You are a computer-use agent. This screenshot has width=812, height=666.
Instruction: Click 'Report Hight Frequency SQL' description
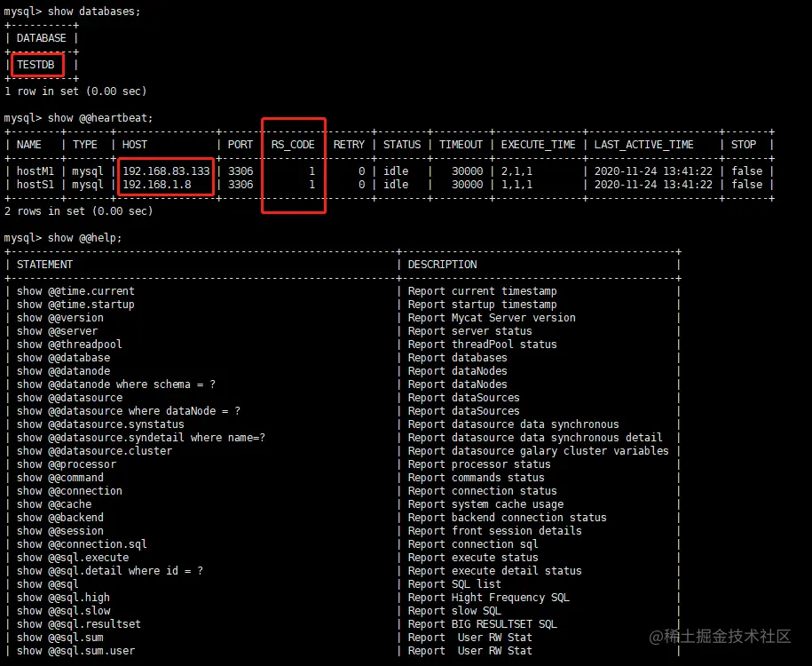[489, 598]
